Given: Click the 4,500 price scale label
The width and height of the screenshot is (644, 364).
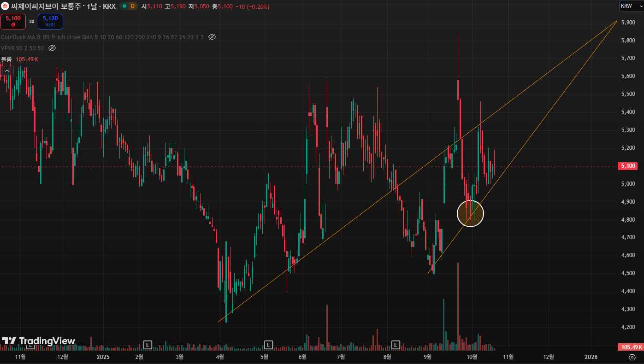Looking at the screenshot, I should coord(628,273).
